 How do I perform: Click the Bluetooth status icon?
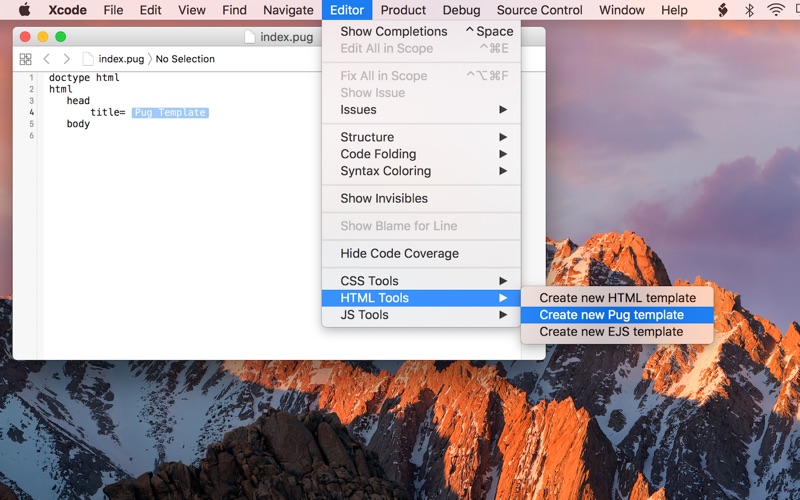click(x=749, y=10)
